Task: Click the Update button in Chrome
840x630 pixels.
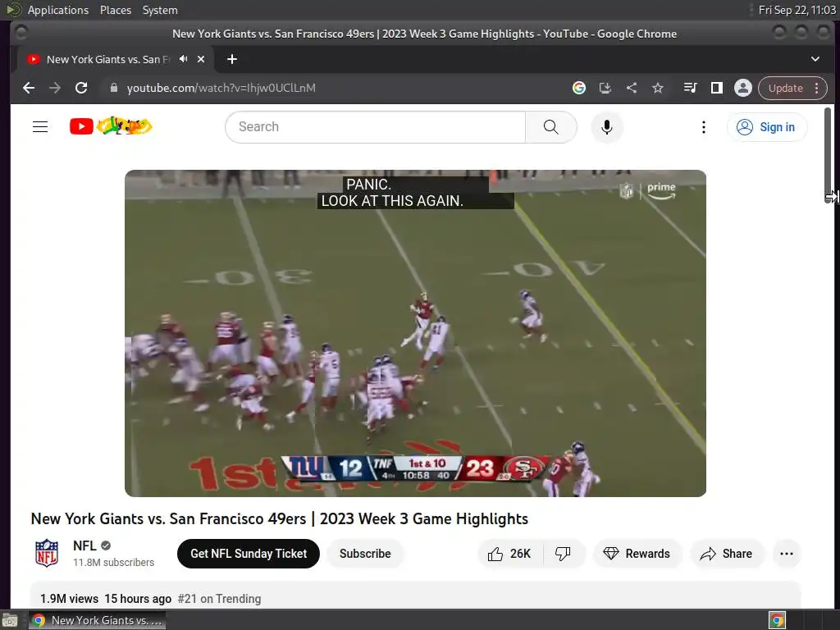Action: pyautogui.click(x=785, y=88)
